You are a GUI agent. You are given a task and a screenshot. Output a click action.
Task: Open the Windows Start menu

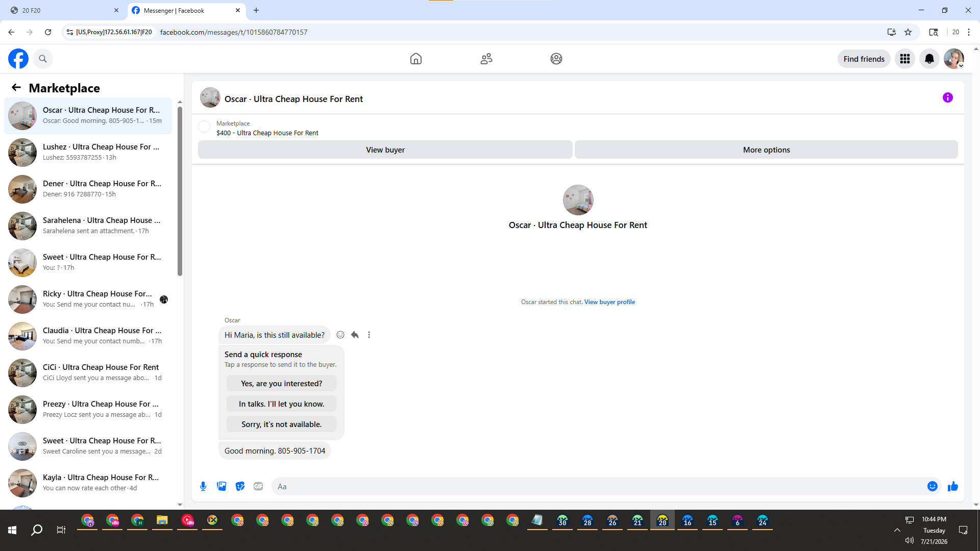pyautogui.click(x=12, y=530)
